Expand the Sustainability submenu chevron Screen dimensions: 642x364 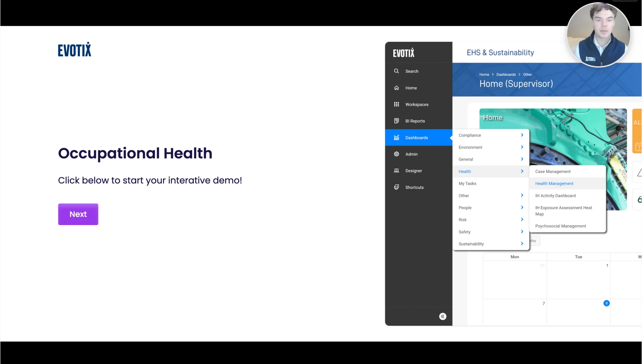coord(522,243)
